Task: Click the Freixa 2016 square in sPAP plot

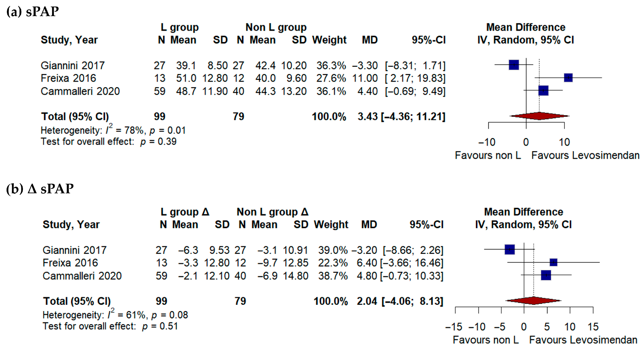Action: [568, 78]
